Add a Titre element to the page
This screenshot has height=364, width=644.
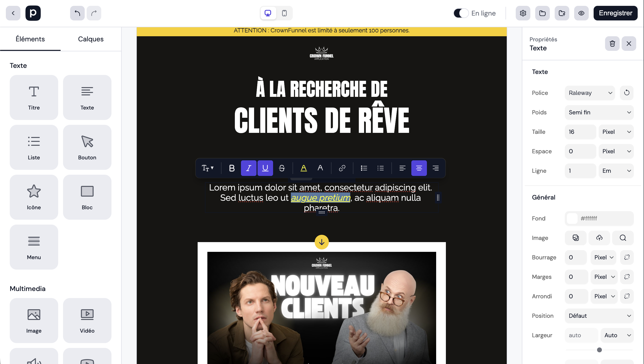click(34, 98)
